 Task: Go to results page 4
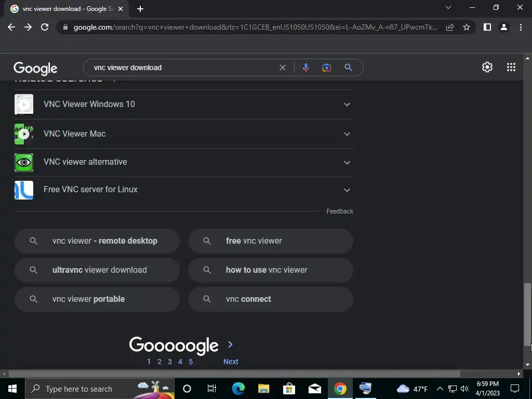180,362
